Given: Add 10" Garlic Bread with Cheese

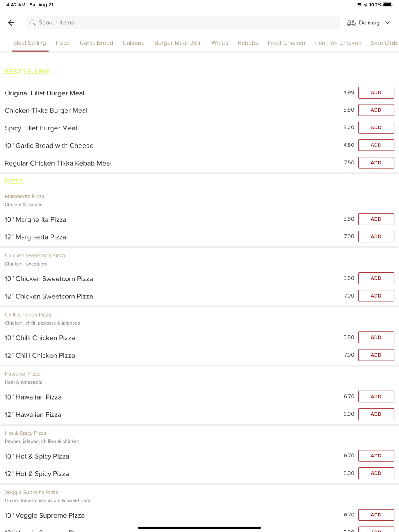Looking at the screenshot, I should (x=376, y=145).
